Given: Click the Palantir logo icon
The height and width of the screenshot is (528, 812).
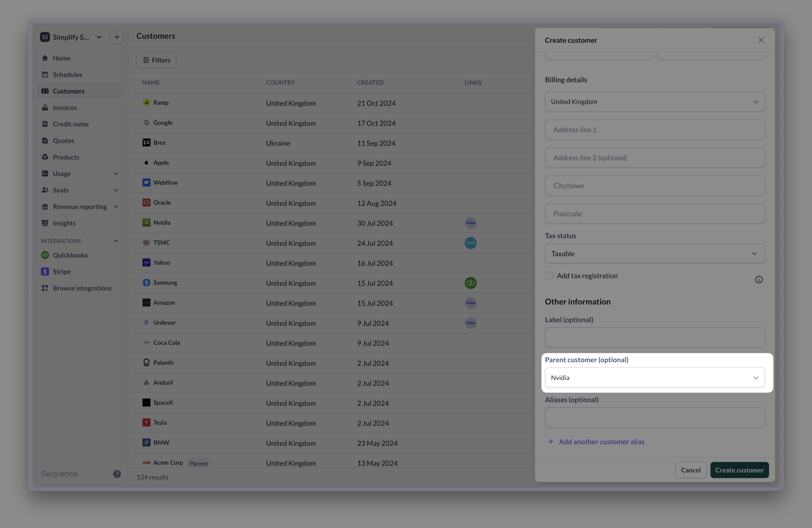Looking at the screenshot, I should click(x=146, y=362).
